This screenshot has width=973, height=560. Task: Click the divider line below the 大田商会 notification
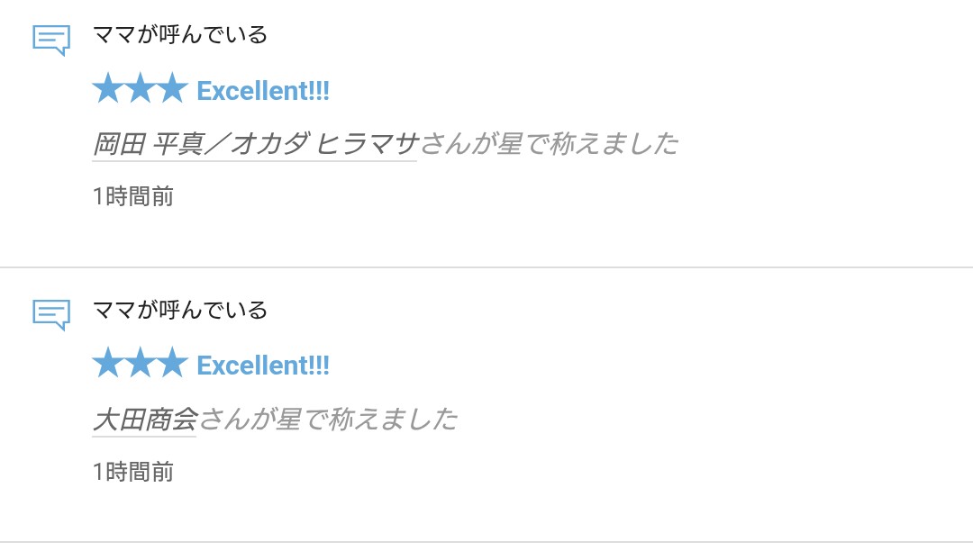[486, 543]
